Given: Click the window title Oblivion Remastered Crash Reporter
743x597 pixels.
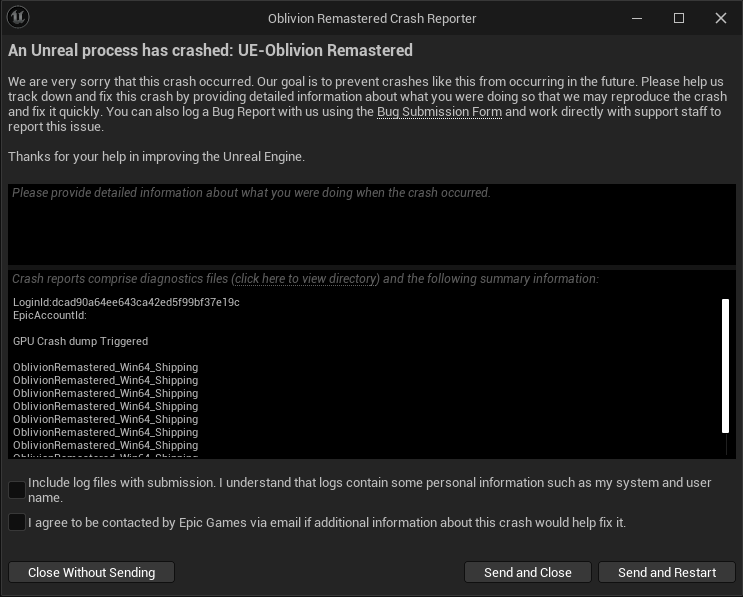Looking at the screenshot, I should click(372, 18).
